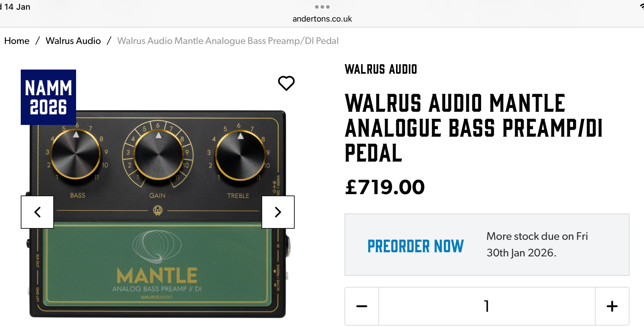Screen dimensions: 644x327
Task: Tap the andertons.co.uk address bar
Action: coord(322,19)
